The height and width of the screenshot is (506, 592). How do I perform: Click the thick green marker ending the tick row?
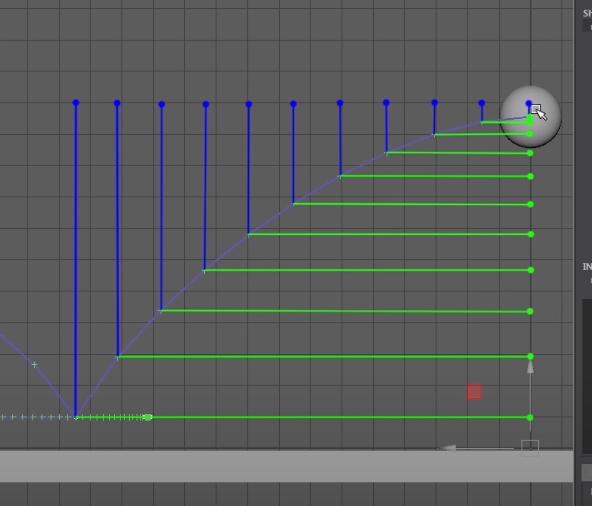pos(148,417)
